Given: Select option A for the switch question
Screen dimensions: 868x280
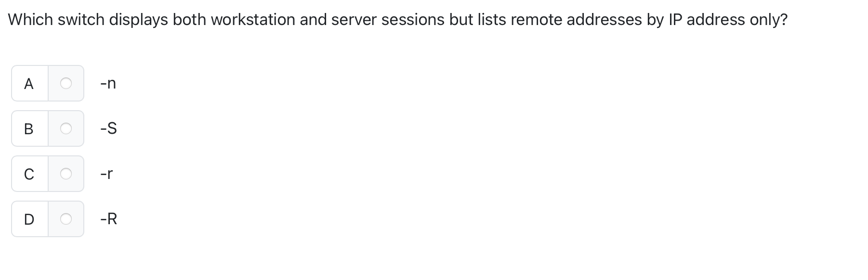Looking at the screenshot, I should pos(66,83).
